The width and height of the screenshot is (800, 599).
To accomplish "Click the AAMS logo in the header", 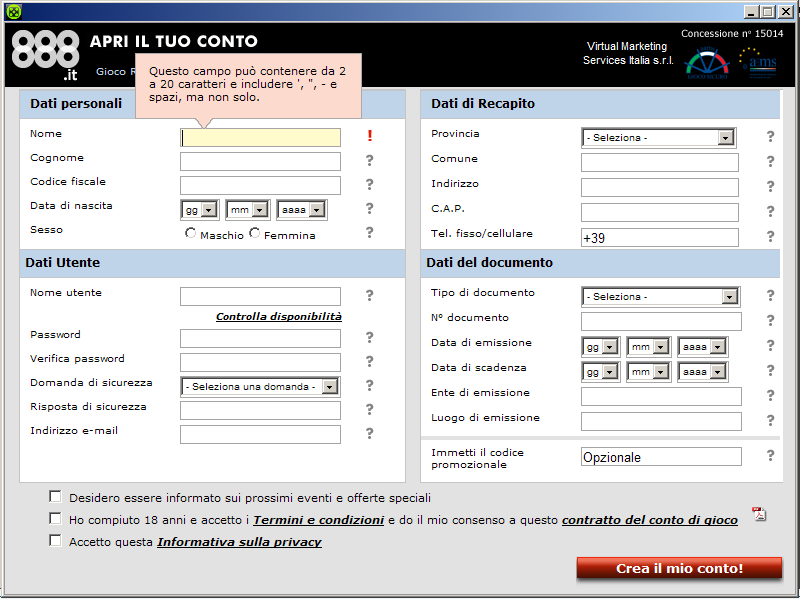I will 758,63.
